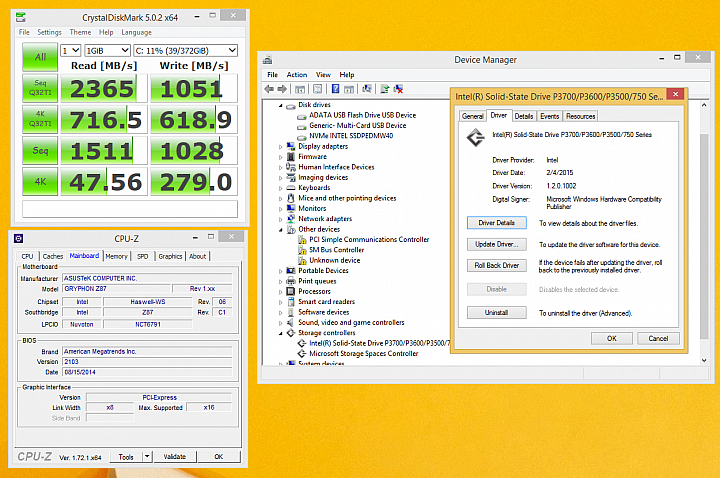This screenshot has height=478, width=720.
Task: Click the Driver Details button
Action: coord(496,223)
